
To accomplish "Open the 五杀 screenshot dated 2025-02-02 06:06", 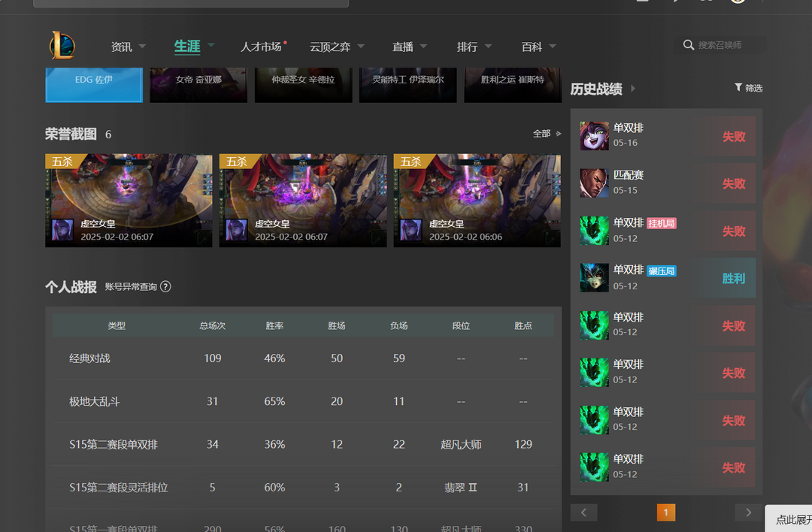I will pos(477,201).
